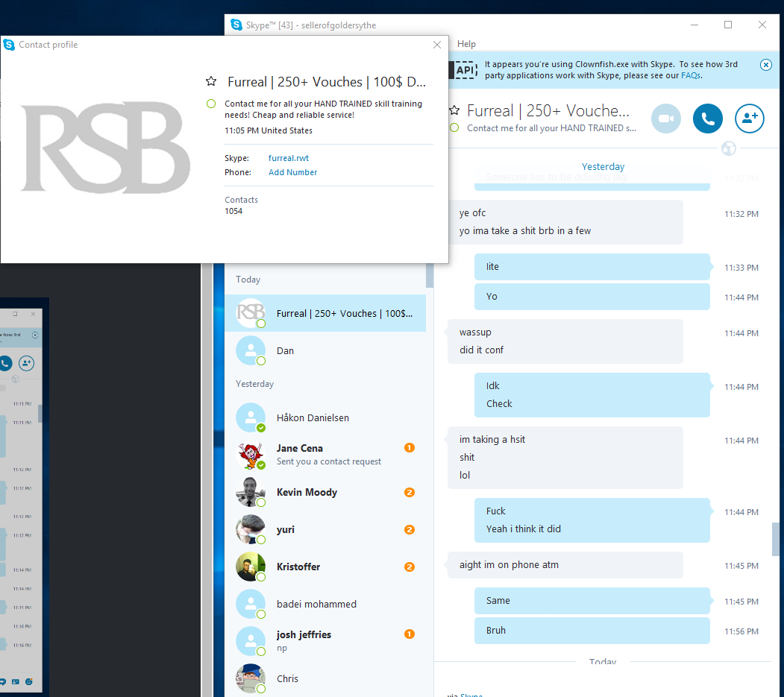Close the Contact profile window
The height and width of the screenshot is (697, 784).
[437, 45]
